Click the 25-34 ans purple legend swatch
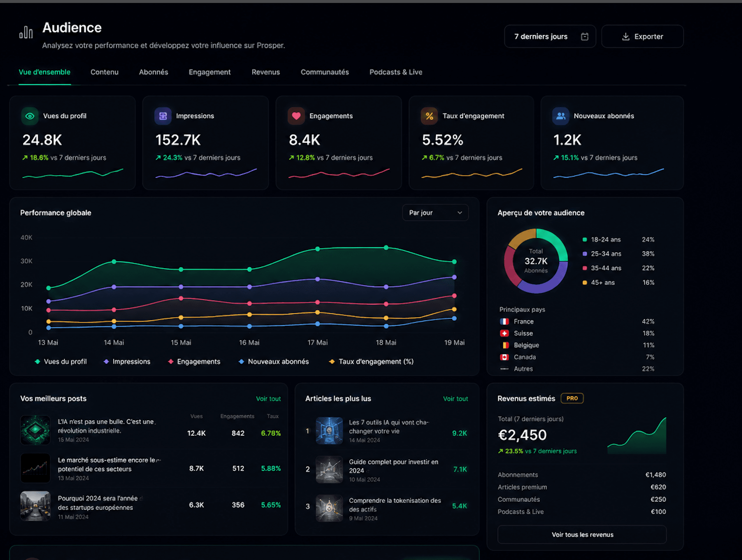Viewport: 742px width, 560px height. 585,254
